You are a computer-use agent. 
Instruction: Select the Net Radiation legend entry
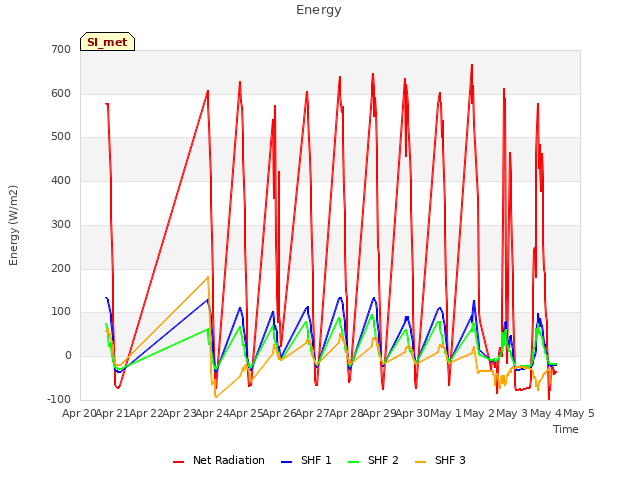click(x=219, y=460)
